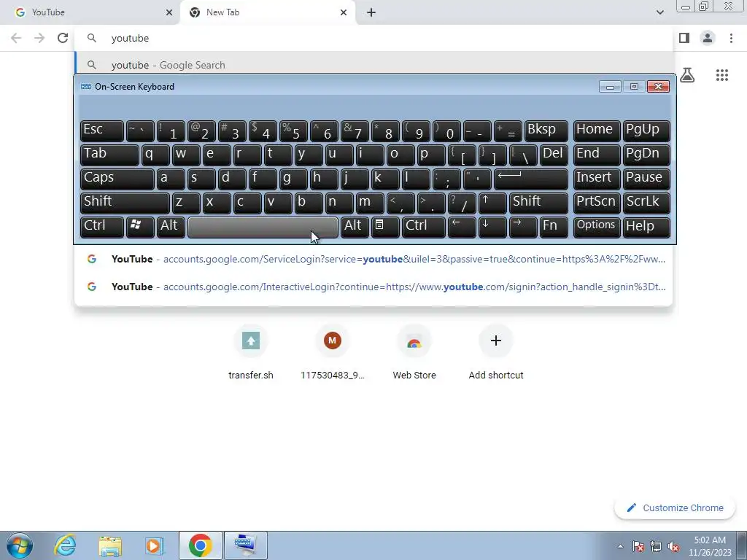Tap the PgDn key

click(646, 155)
